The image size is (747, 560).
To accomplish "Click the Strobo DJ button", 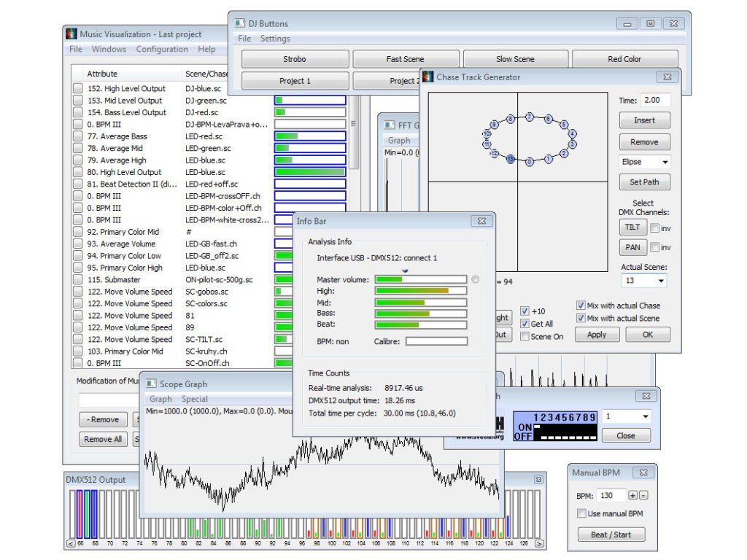I will coord(295,59).
